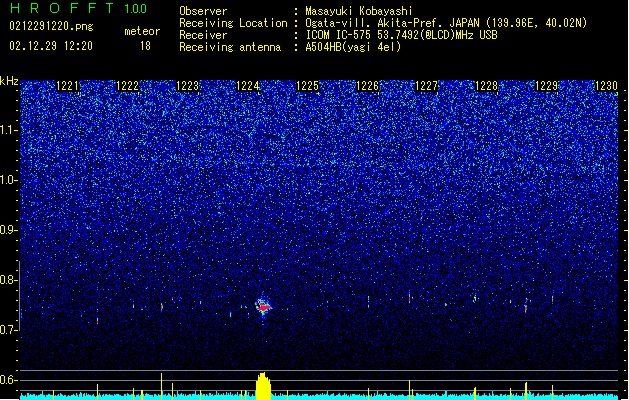Click the 1226 time marker
Screen dimensions: 629x400
(x=367, y=86)
